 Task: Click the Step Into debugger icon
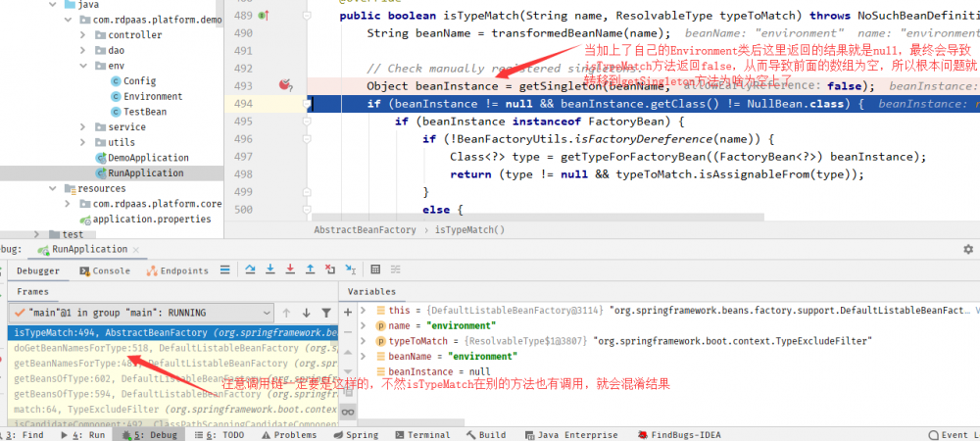click(270, 269)
